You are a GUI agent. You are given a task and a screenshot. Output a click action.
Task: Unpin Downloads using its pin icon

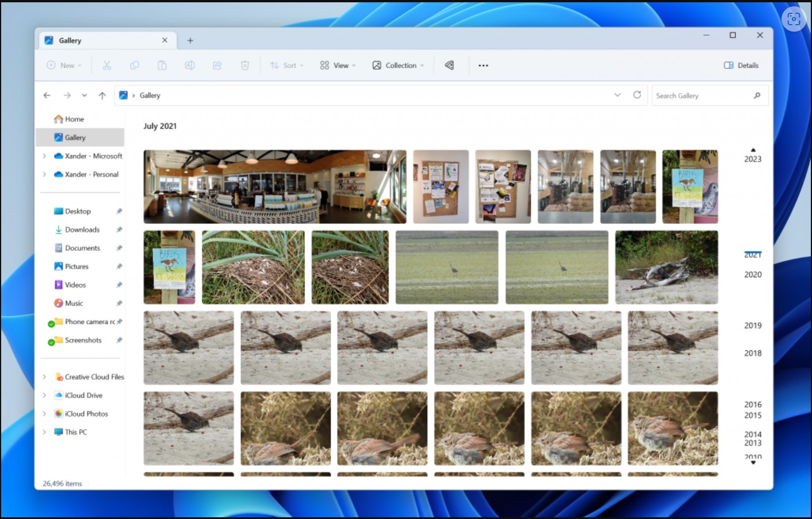coord(120,230)
